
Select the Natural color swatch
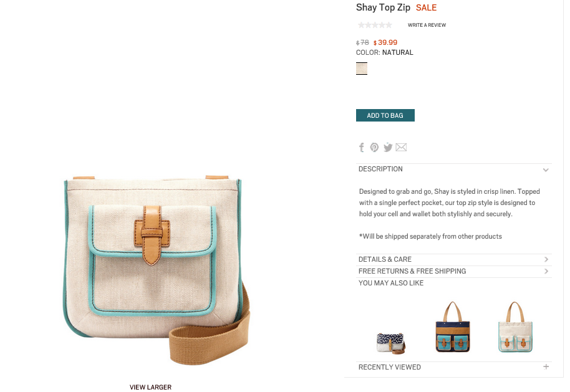(x=361, y=69)
